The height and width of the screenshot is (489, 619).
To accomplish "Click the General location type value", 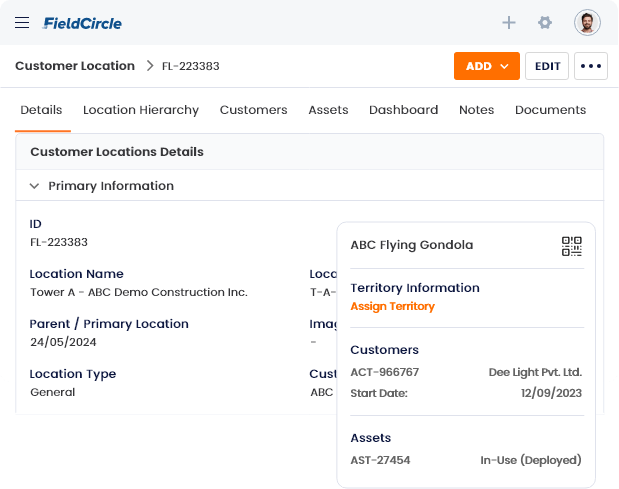I will (53, 392).
